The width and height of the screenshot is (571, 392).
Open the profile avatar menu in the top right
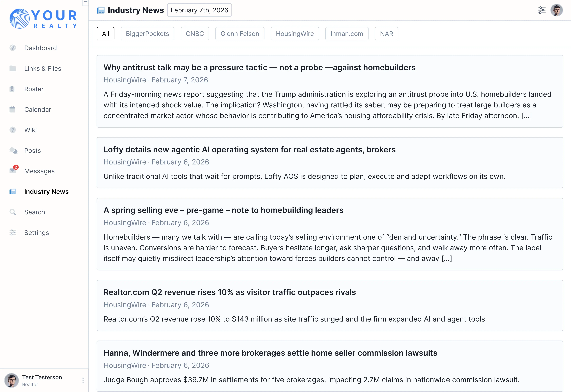pyautogui.click(x=557, y=10)
